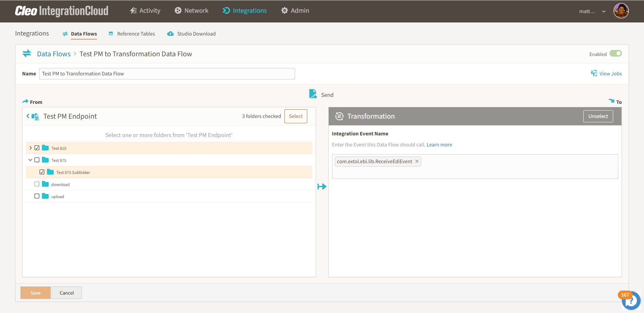
Task: Click the Reference Tables grid icon
Action: (111, 34)
